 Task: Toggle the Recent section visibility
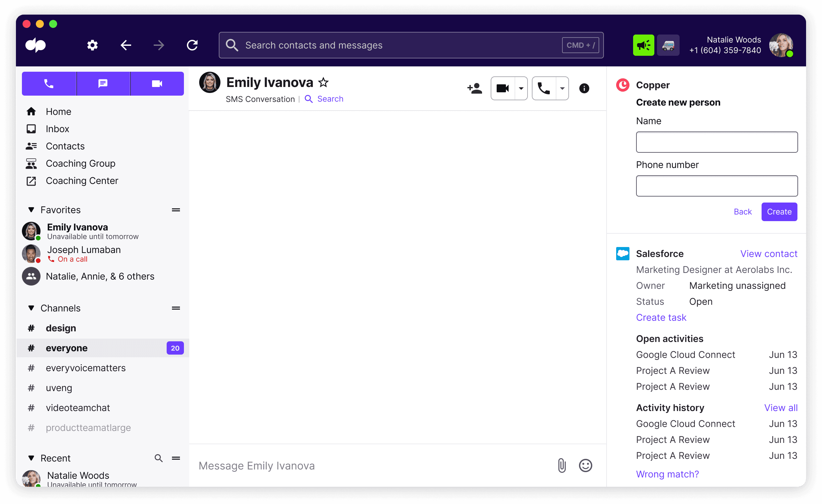coord(31,457)
